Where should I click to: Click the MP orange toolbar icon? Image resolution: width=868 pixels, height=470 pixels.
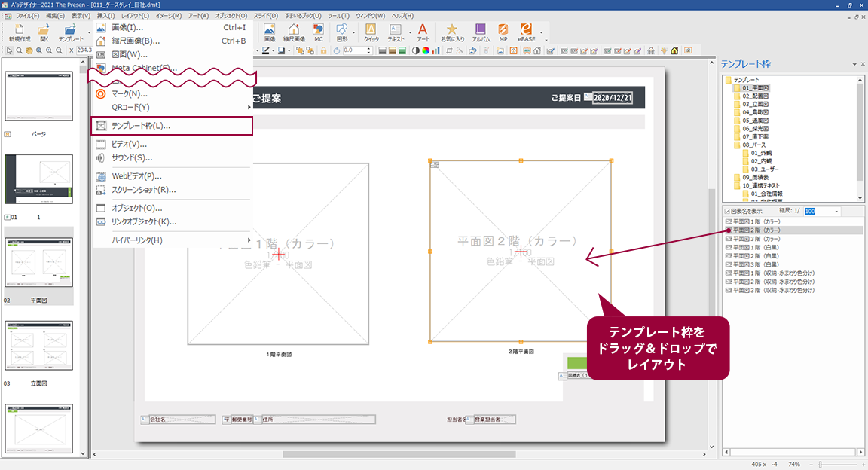click(503, 32)
